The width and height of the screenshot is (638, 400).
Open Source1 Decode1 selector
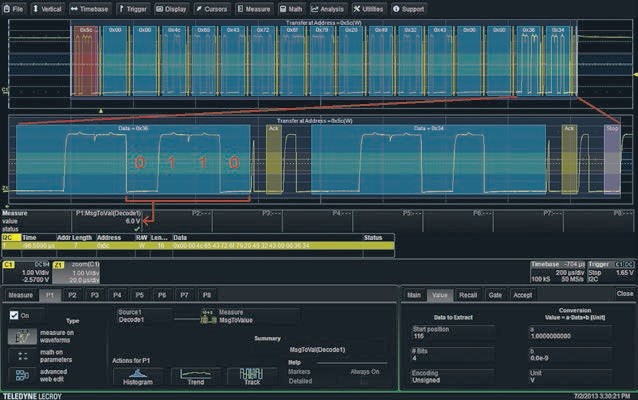(x=144, y=316)
